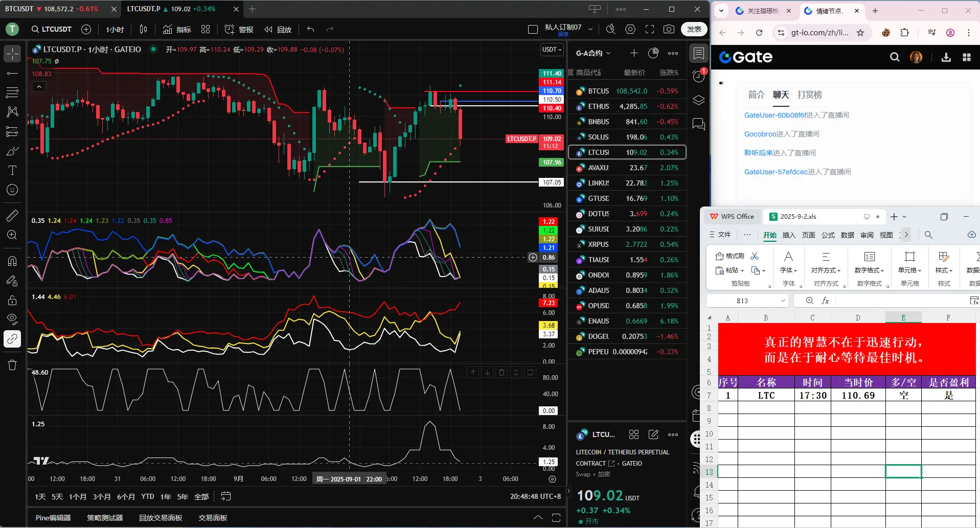This screenshot has height=528, width=980.
Task: Expand WPS 字体 font group dropdown
Action: point(788,270)
